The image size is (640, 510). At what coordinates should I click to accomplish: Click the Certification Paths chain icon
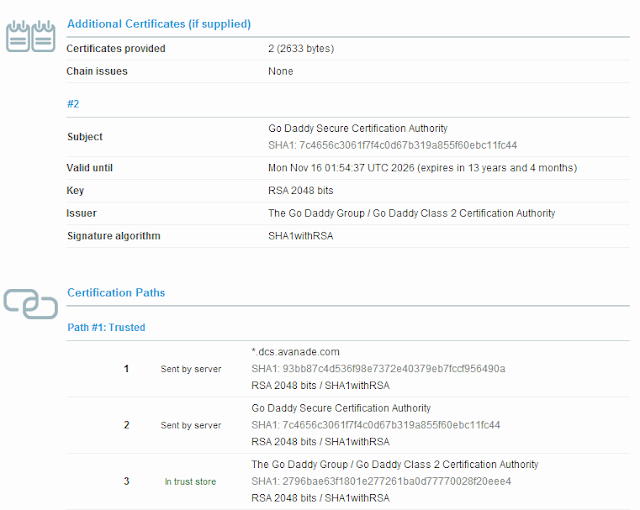coord(31,304)
